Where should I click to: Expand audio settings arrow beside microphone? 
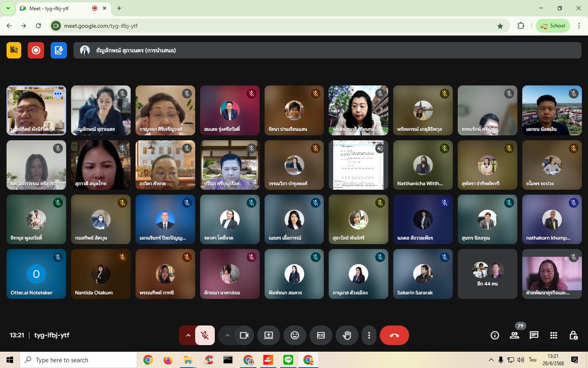pos(188,335)
